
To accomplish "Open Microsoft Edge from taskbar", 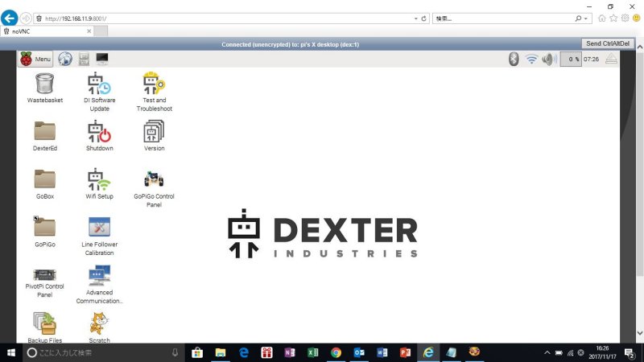I will [244, 352].
